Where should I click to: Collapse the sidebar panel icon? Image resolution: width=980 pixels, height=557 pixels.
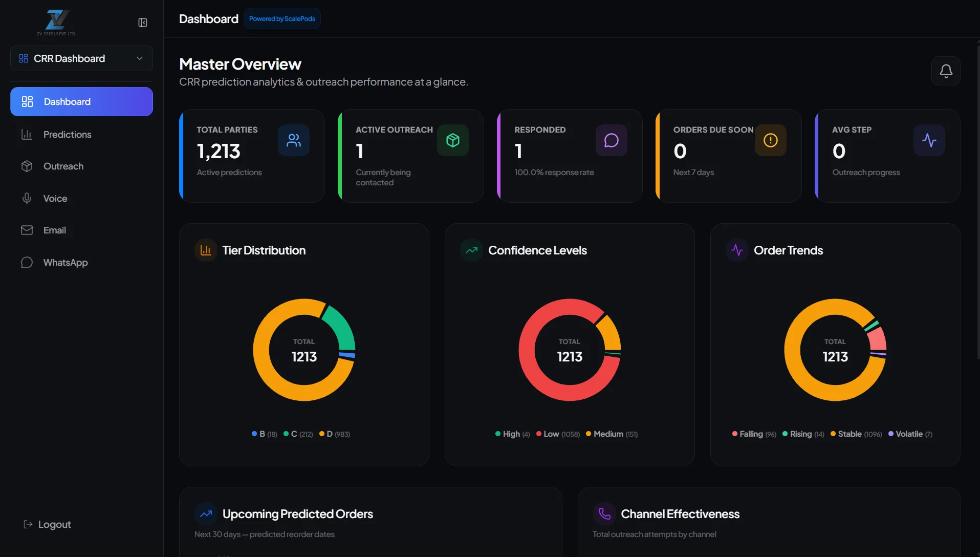point(143,23)
